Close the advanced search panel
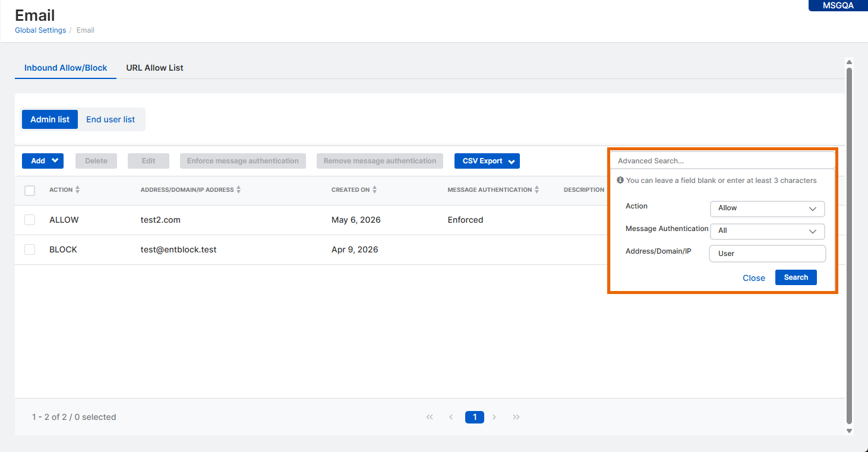The image size is (868, 452). 754,278
